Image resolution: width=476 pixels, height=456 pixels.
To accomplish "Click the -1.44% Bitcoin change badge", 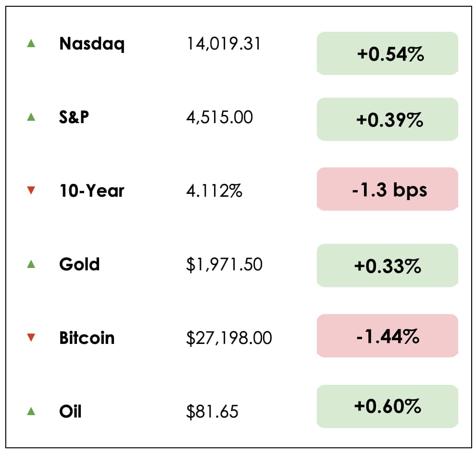I will (x=388, y=336).
